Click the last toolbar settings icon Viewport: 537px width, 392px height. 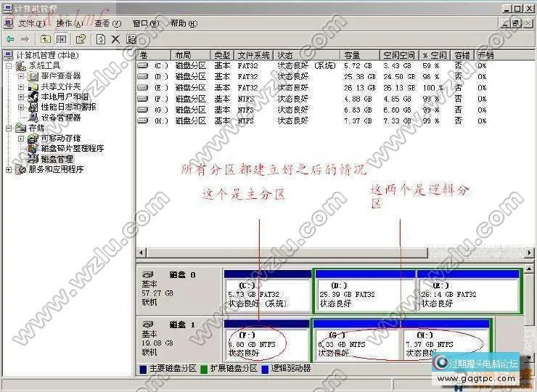pos(131,39)
